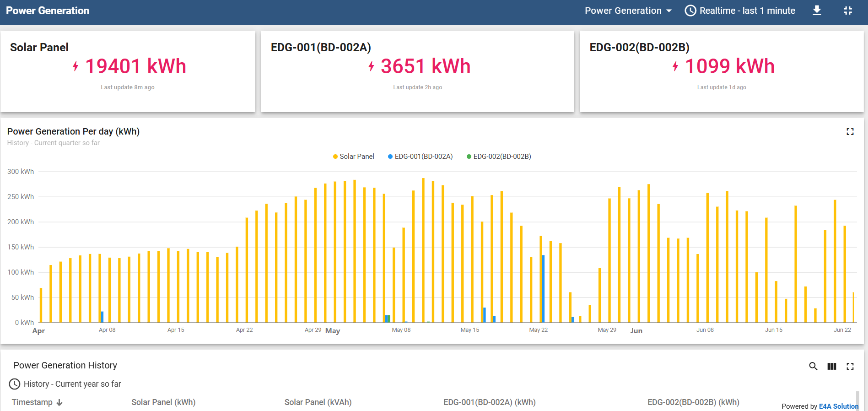868x411 pixels.
Task: Click the Apr 08 axis label
Action: (107, 330)
